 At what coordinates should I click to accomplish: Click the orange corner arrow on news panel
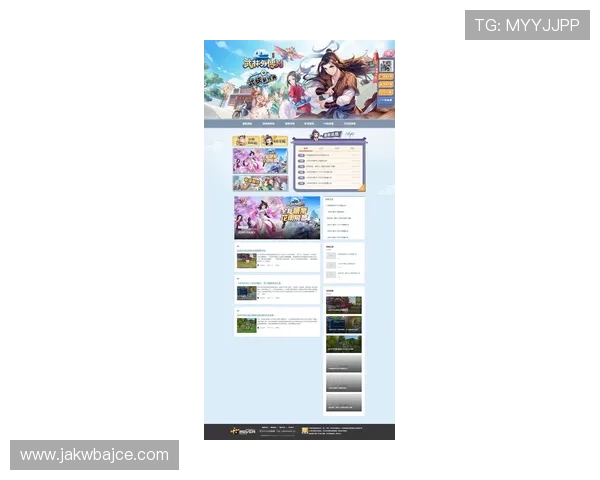click(361, 187)
